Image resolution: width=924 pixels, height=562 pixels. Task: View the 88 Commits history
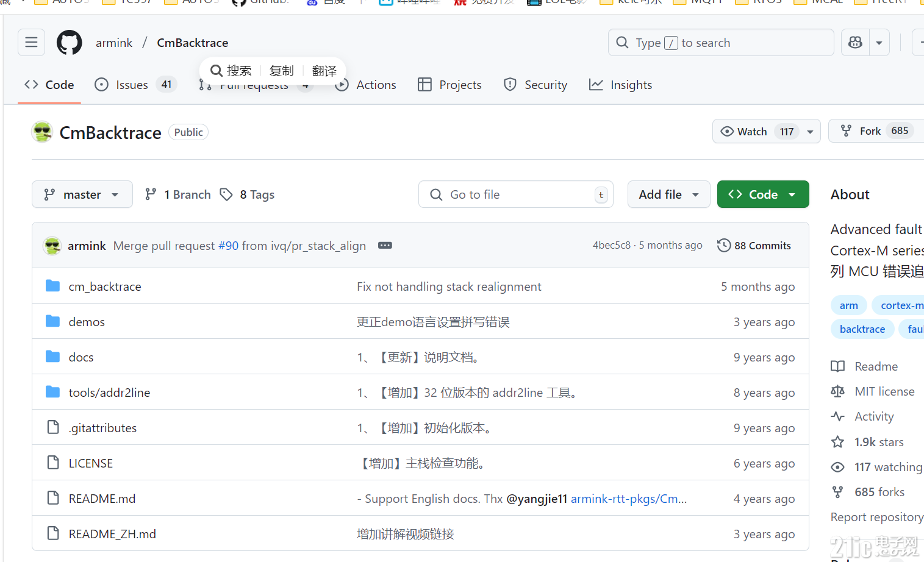[754, 246]
